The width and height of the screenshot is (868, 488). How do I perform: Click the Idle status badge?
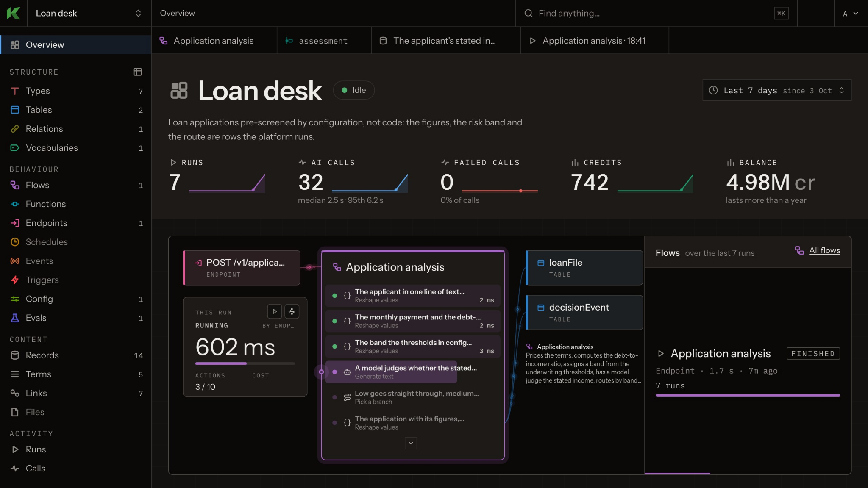click(354, 90)
